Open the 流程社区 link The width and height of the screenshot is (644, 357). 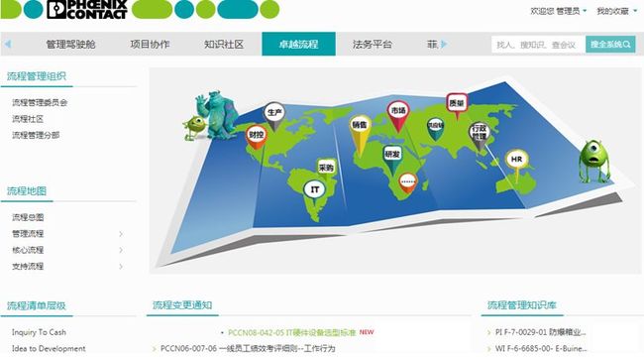[x=28, y=119]
